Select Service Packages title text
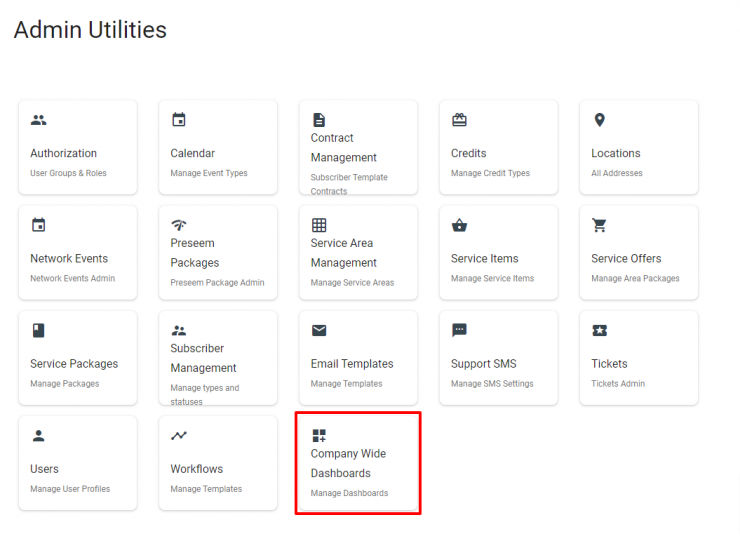Viewport: 740px width, 548px height. tap(74, 364)
